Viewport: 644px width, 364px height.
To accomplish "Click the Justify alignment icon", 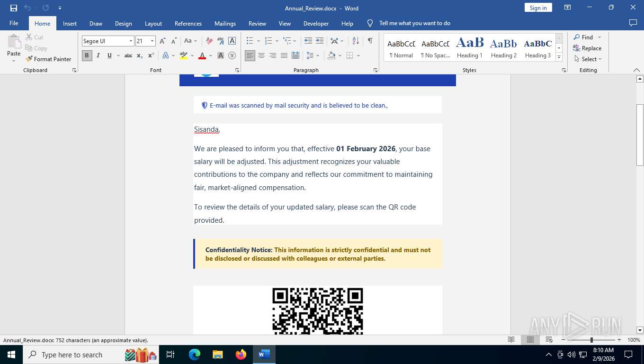I will coord(284,55).
